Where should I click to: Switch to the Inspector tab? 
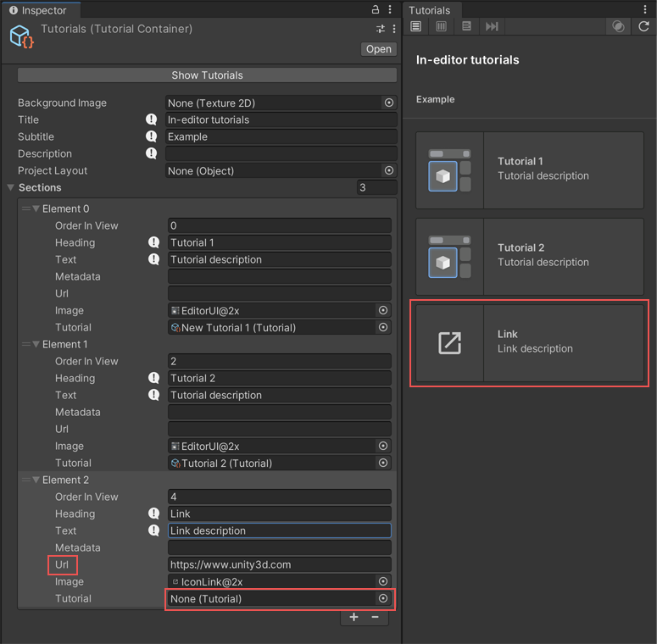click(x=38, y=10)
